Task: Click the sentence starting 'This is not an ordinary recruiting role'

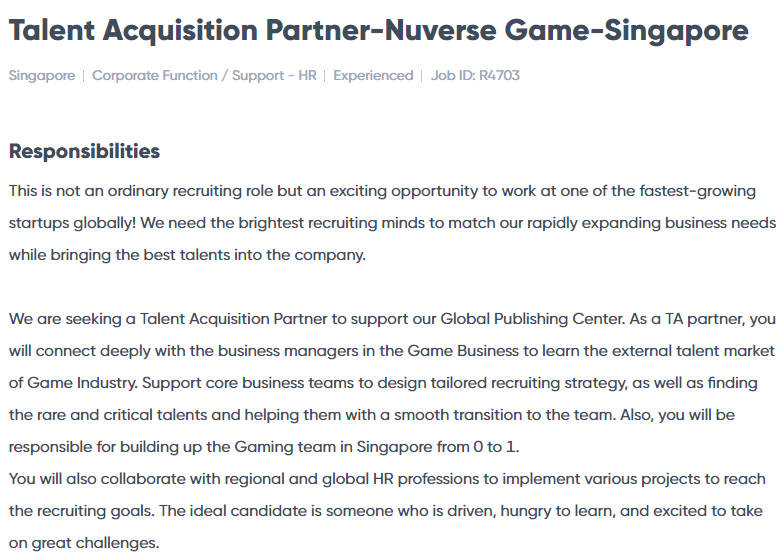Action: [x=382, y=191]
